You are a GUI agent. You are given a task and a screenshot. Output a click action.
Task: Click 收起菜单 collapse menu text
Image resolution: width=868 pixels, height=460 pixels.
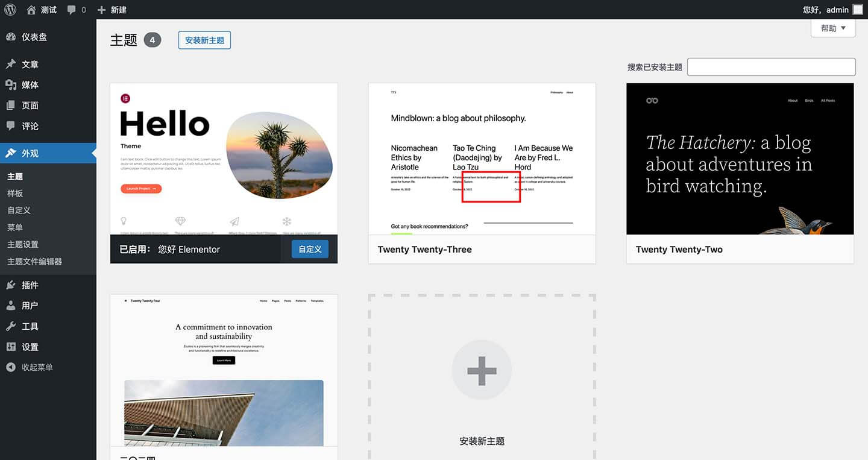tap(37, 367)
